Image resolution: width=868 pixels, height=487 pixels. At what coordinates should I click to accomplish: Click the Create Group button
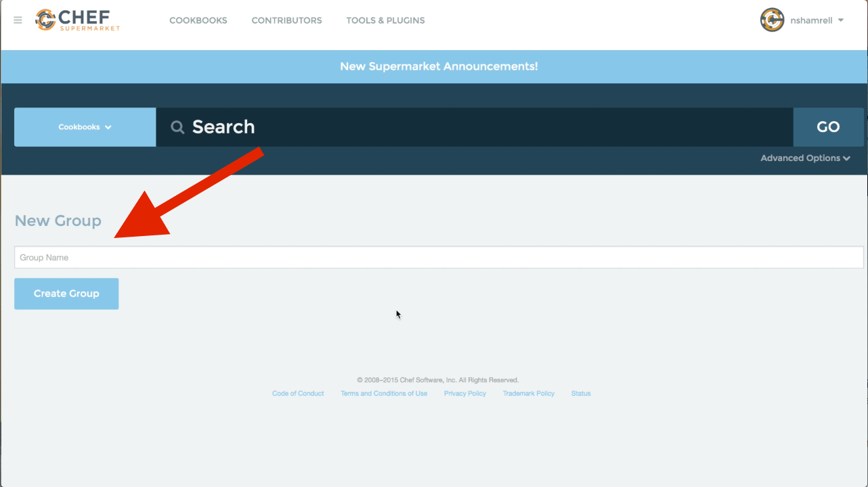(66, 294)
